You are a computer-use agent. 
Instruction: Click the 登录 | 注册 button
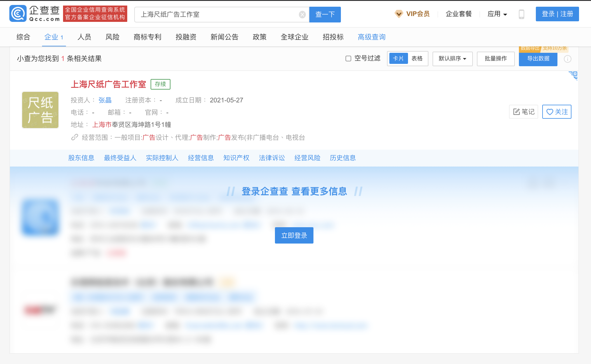point(557,14)
